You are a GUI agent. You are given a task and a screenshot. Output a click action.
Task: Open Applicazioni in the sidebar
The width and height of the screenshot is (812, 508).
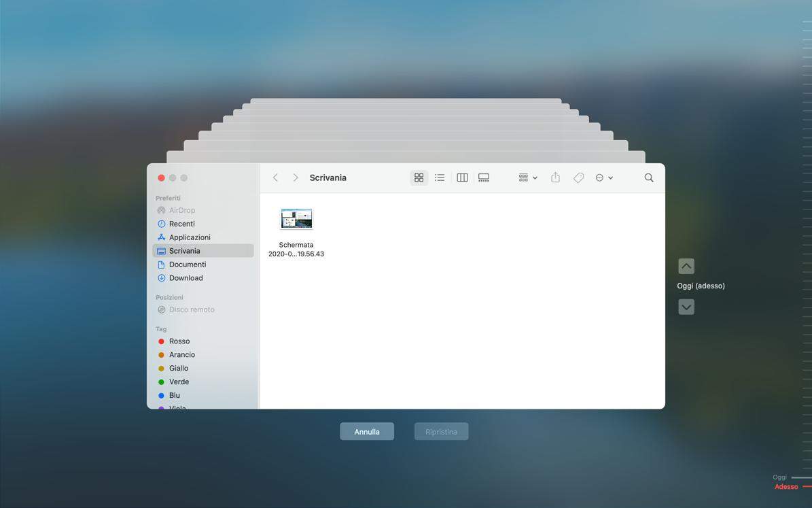coord(189,237)
